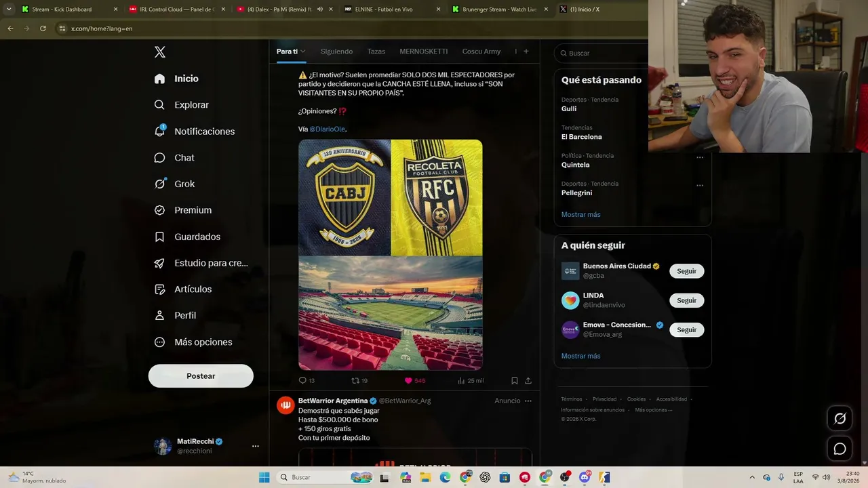Open more options for Pellegrini trend
This screenshot has width=868, height=488.
point(700,185)
